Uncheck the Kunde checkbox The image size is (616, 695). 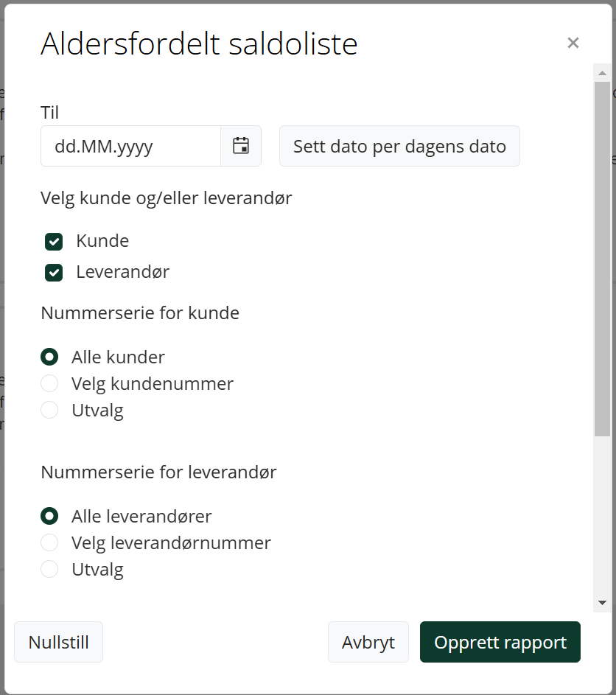[54, 242]
